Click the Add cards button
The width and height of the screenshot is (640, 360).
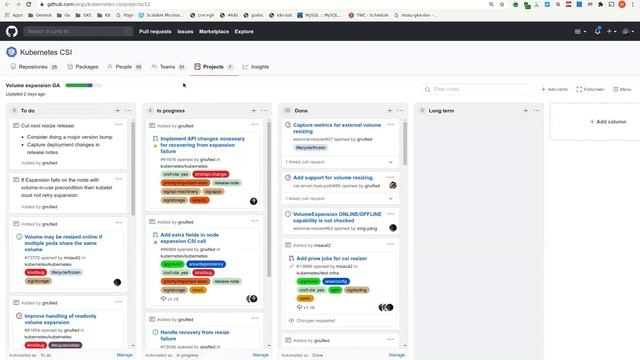[554, 89]
